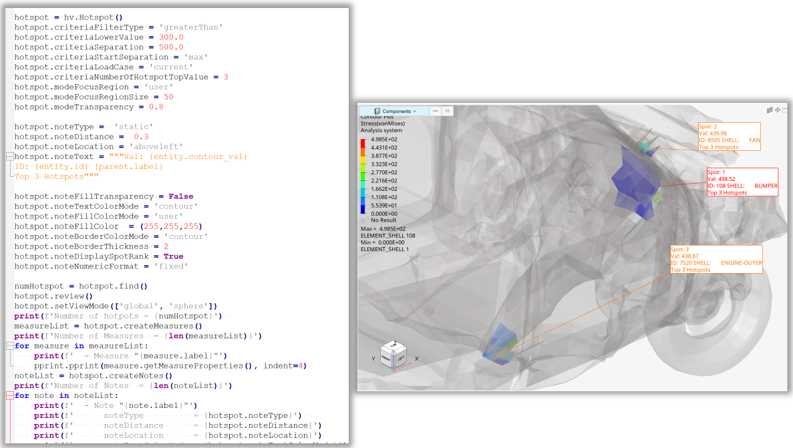
Task: Click the ellipsis button beside Components
Action: click(x=435, y=111)
